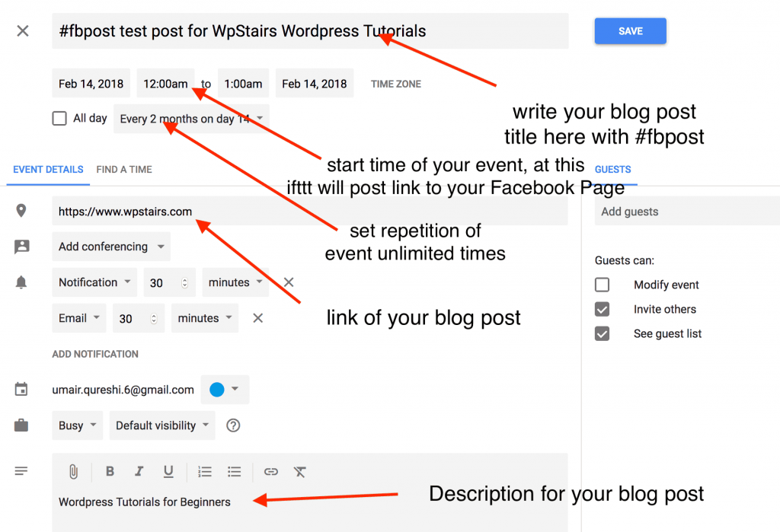Toggle bold formatting in description
780x532 pixels.
point(110,471)
